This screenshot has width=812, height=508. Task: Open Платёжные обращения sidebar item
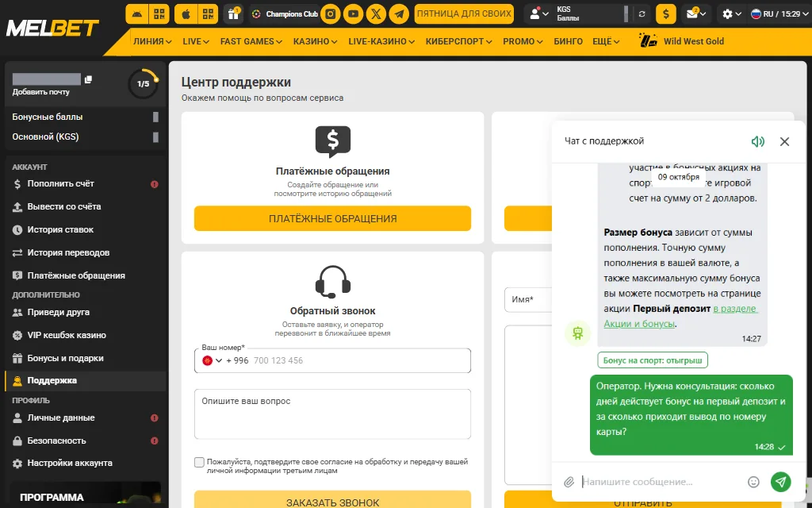pos(86,275)
